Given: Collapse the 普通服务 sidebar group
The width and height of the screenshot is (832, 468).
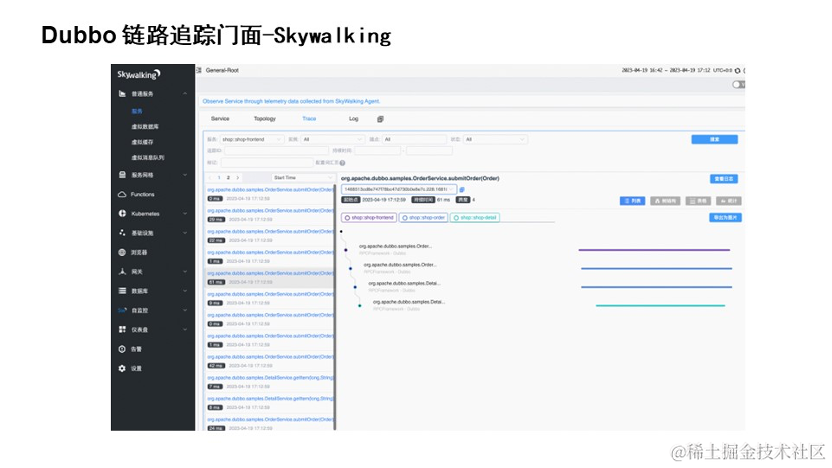Looking at the screenshot, I should tap(185, 94).
